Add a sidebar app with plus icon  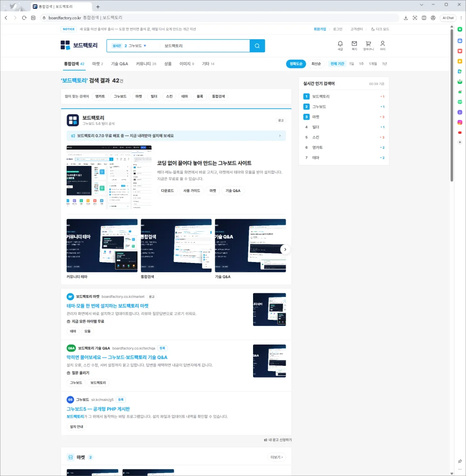(x=460, y=142)
